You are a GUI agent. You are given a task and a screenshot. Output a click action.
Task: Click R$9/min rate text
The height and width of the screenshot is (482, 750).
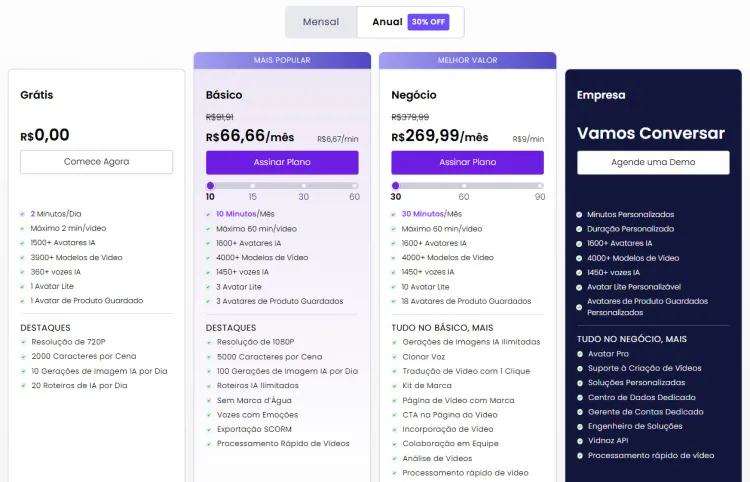pos(528,139)
